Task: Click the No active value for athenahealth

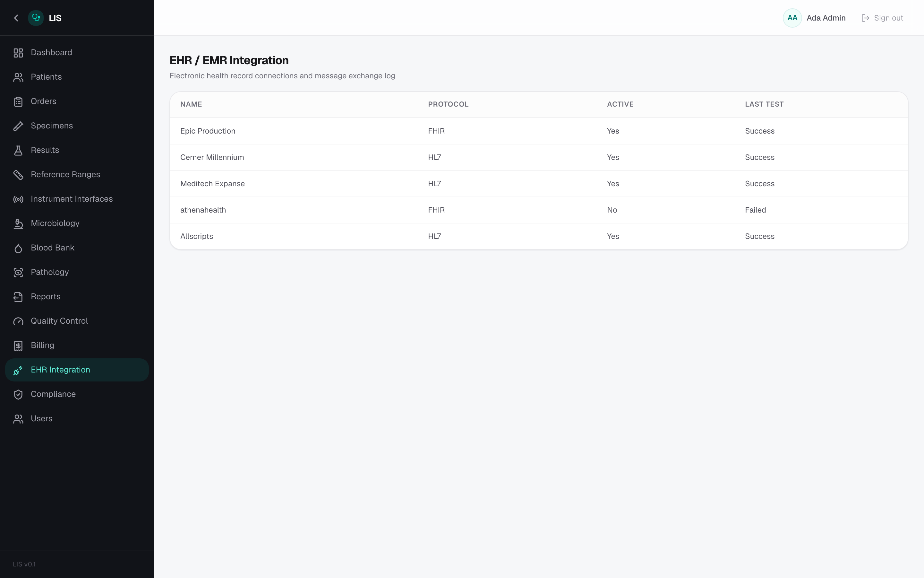Action: 612,210
